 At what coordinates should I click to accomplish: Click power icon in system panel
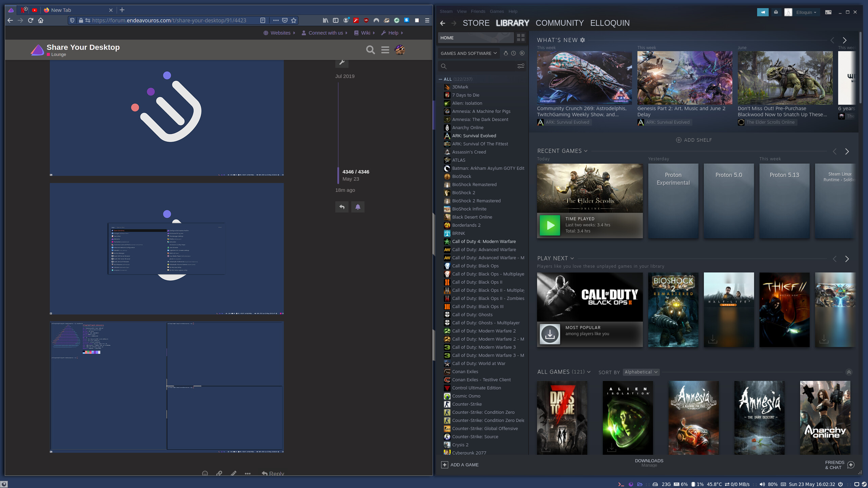tap(841, 484)
